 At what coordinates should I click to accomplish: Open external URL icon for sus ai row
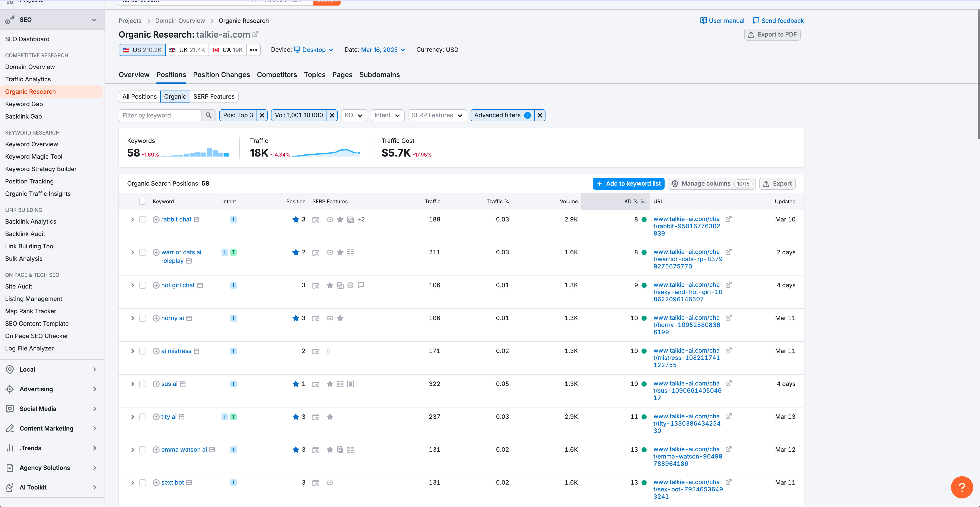(x=729, y=383)
